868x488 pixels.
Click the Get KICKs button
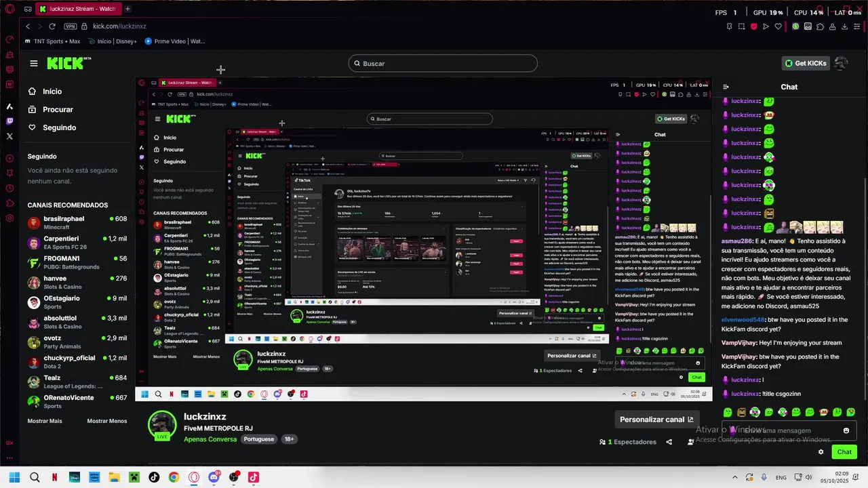click(806, 63)
